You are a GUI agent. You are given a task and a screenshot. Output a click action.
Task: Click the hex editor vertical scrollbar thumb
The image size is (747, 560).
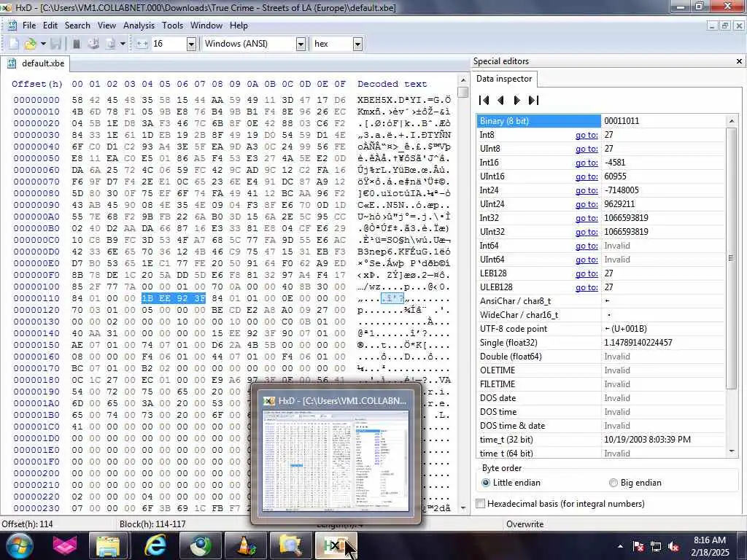coord(462,92)
